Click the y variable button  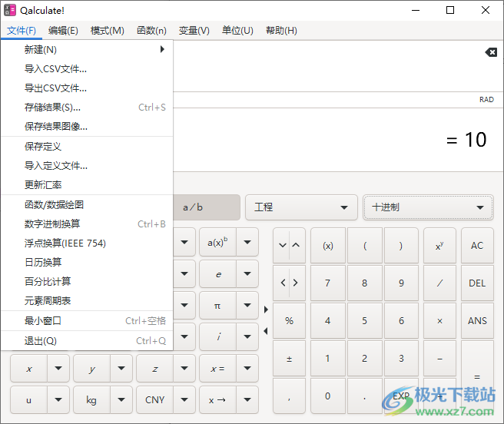click(x=92, y=369)
